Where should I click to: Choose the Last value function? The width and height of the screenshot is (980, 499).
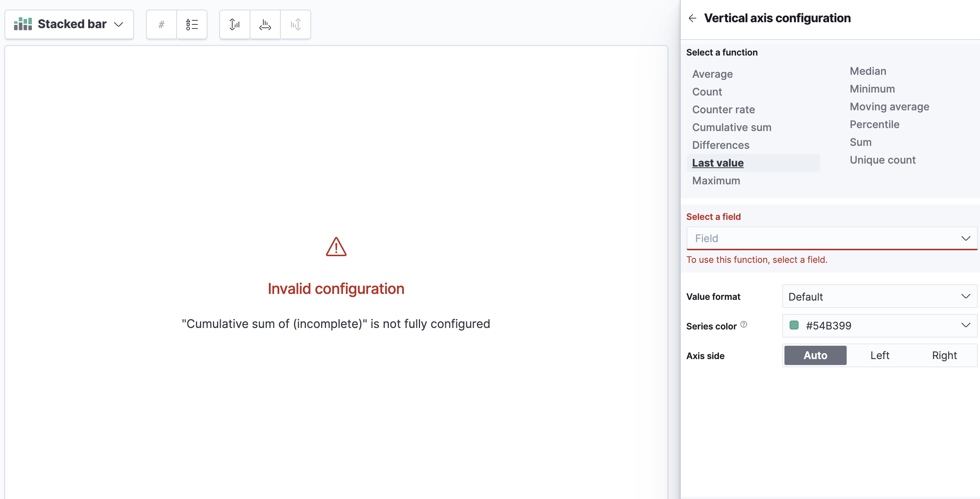tap(717, 163)
